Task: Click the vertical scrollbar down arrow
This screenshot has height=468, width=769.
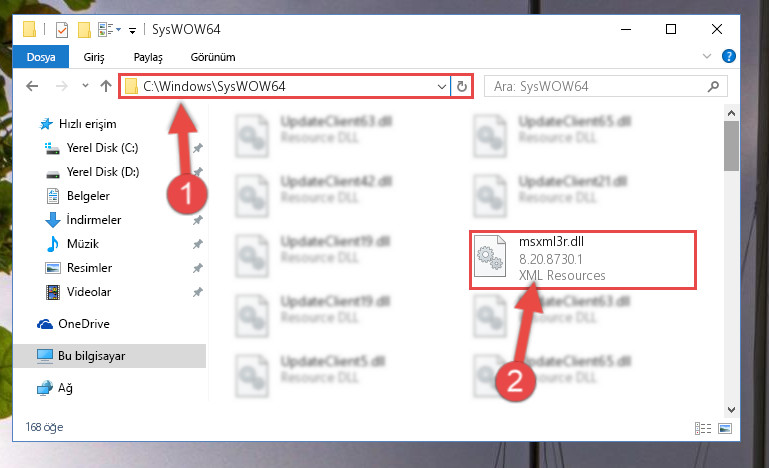Action: [x=731, y=410]
